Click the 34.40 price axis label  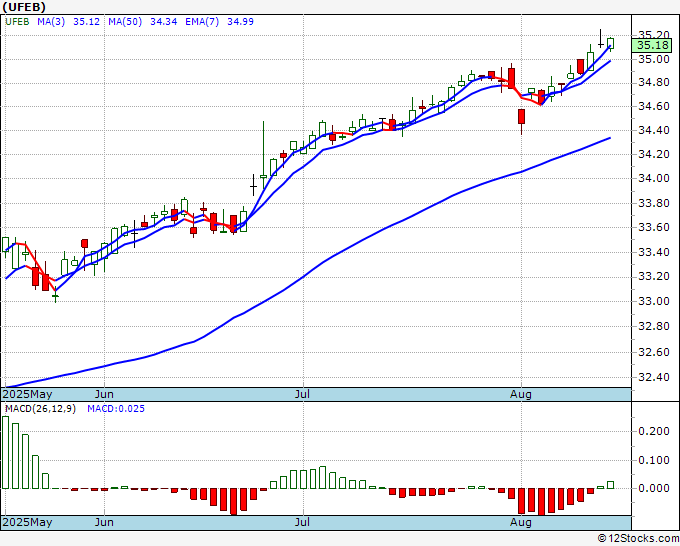654,130
